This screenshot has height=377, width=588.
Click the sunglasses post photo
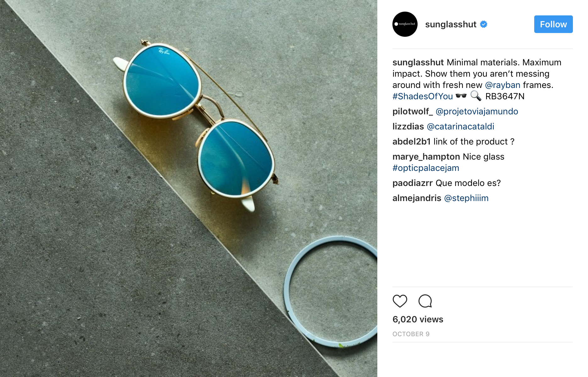tap(189, 188)
